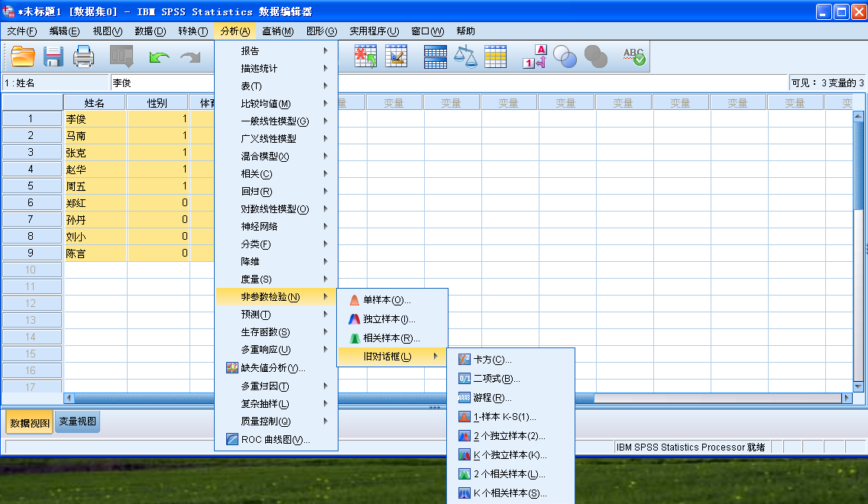Image resolution: width=868 pixels, height=504 pixels.
Task: Click the Recall recent dialogs icon
Action: [x=121, y=57]
